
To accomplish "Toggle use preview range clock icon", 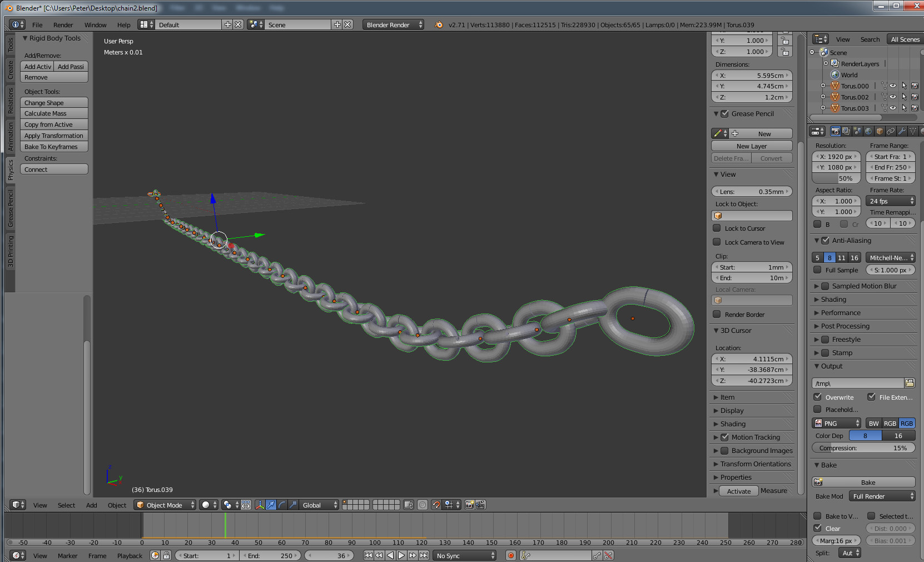I will (x=155, y=555).
